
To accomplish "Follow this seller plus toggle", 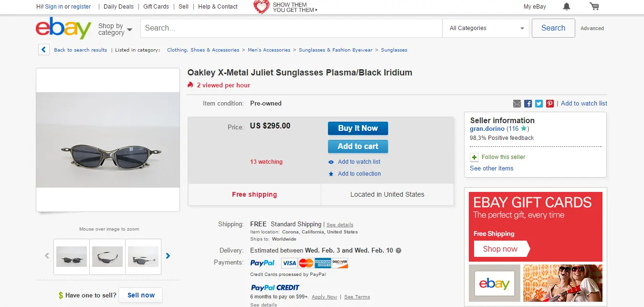I will (474, 157).
